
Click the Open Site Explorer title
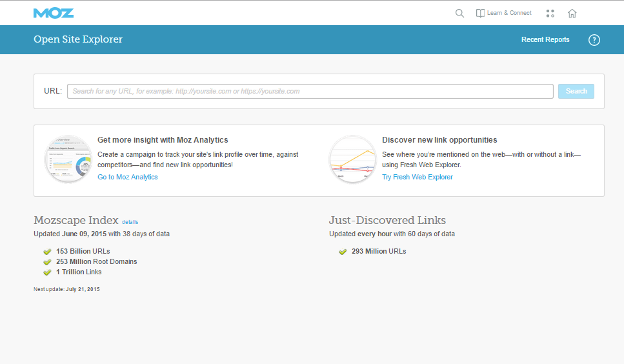point(78,39)
